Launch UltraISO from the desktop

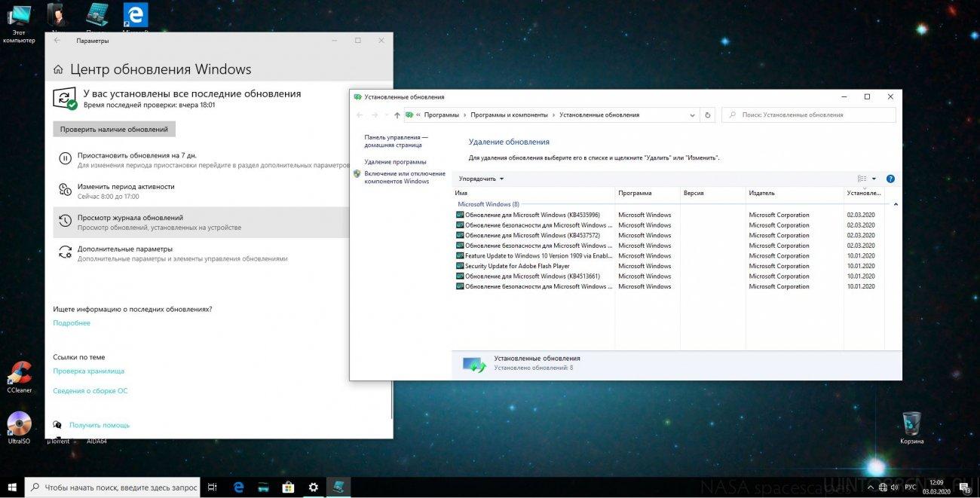(19, 427)
